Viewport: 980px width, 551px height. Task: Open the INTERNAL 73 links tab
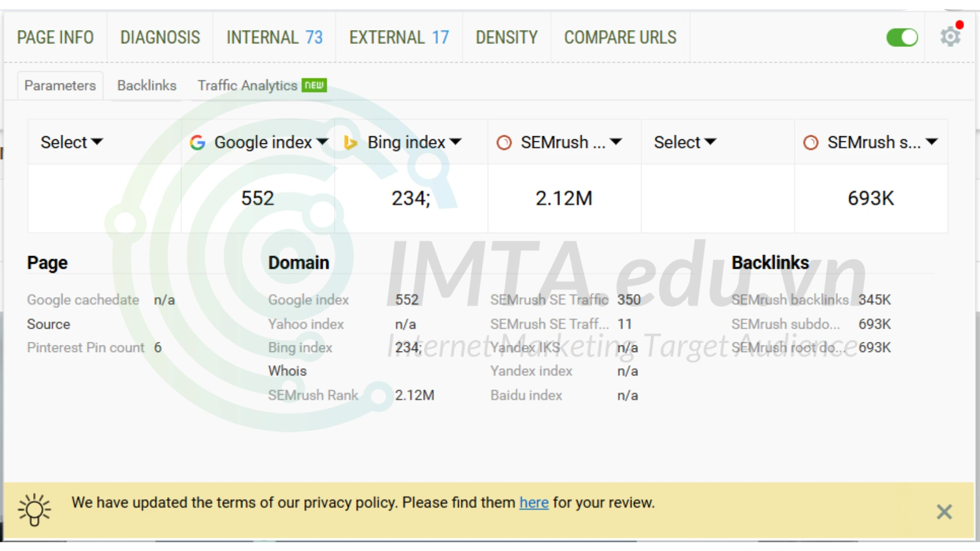275,37
